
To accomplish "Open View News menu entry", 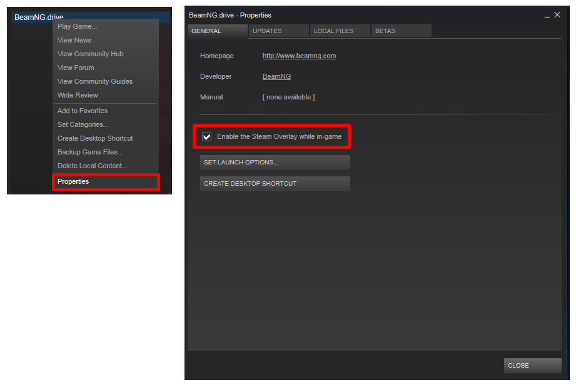I will (106, 40).
